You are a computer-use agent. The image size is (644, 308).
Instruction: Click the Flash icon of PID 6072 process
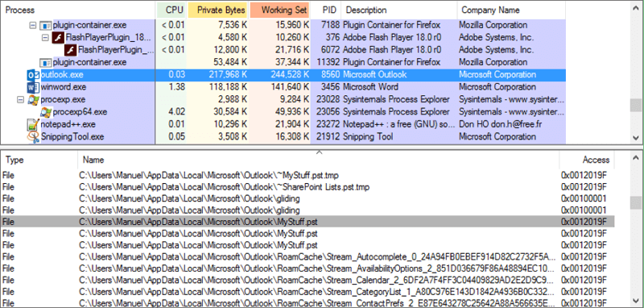tap(71, 50)
